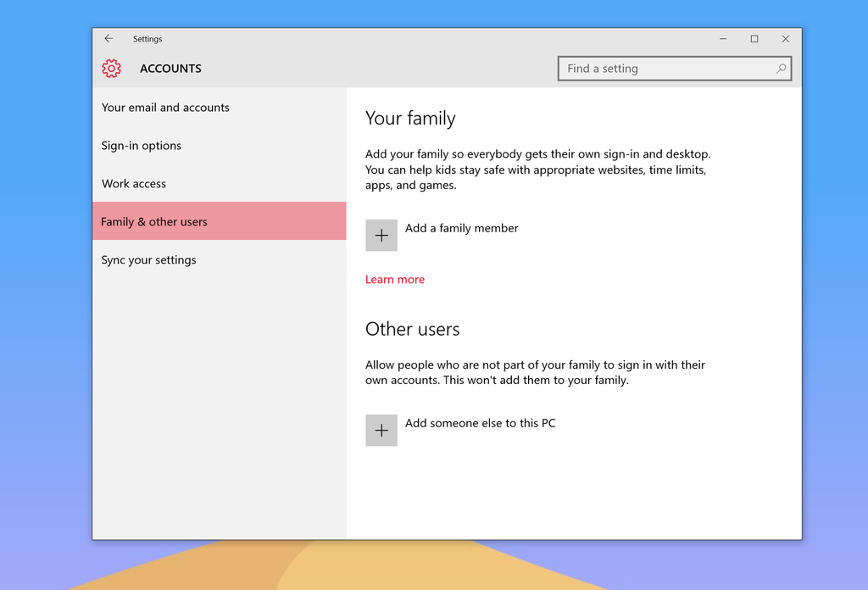The height and width of the screenshot is (590, 868).
Task: Click Add a family member
Action: [x=461, y=227]
